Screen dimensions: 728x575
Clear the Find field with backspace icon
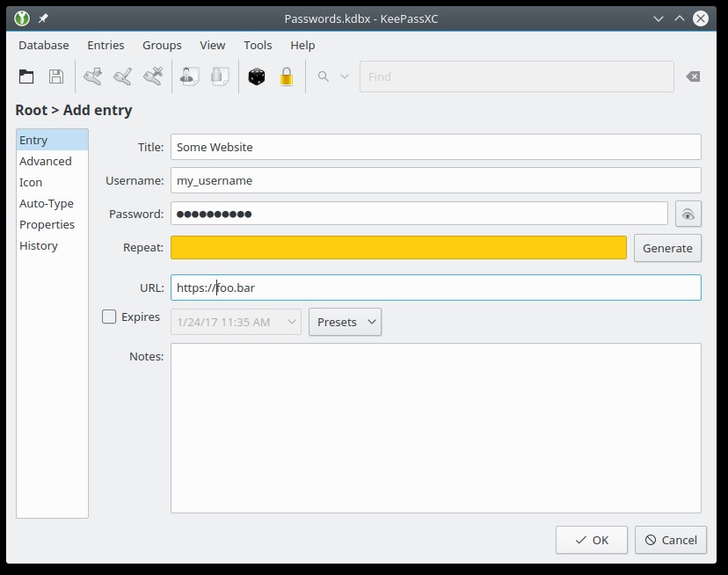[x=693, y=76]
